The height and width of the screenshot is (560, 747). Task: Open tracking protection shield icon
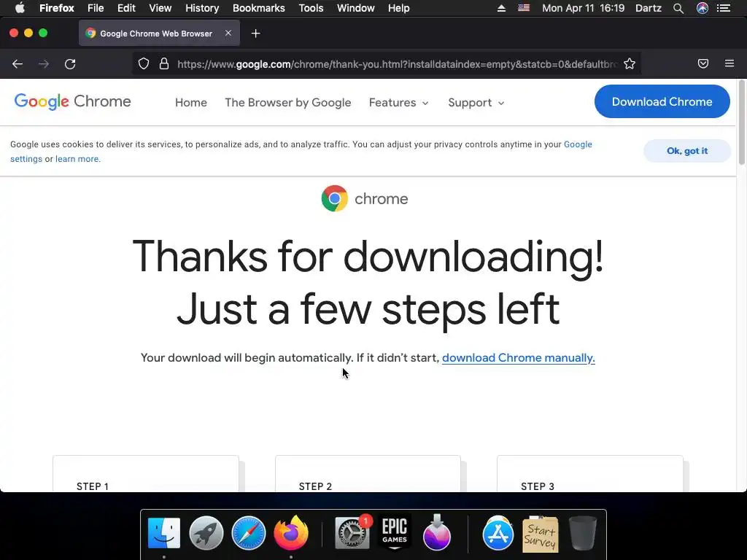144,64
